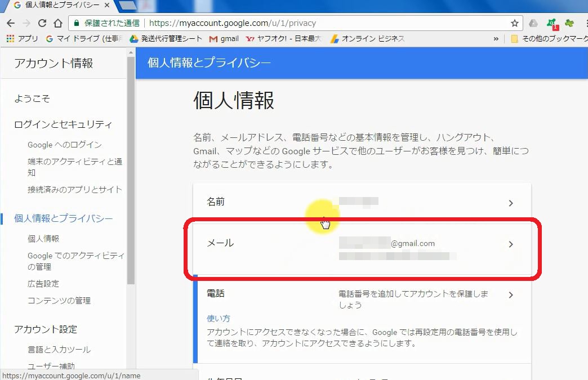This screenshot has height=380, width=588.
Task: Expand the メール row chevron
Action: 511,244
